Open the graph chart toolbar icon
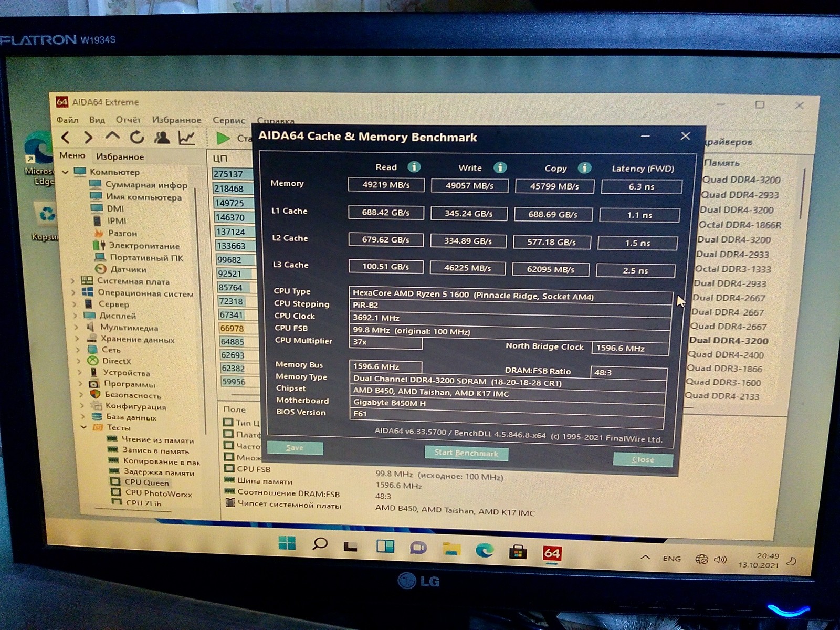Screen dimensions: 840x630 (x=186, y=138)
